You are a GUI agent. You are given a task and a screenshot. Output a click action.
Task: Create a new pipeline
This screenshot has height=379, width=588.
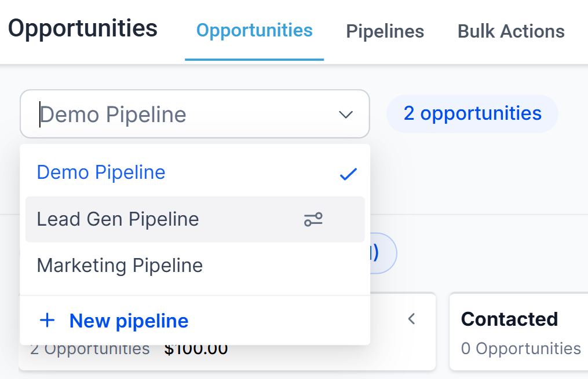pyautogui.click(x=129, y=321)
